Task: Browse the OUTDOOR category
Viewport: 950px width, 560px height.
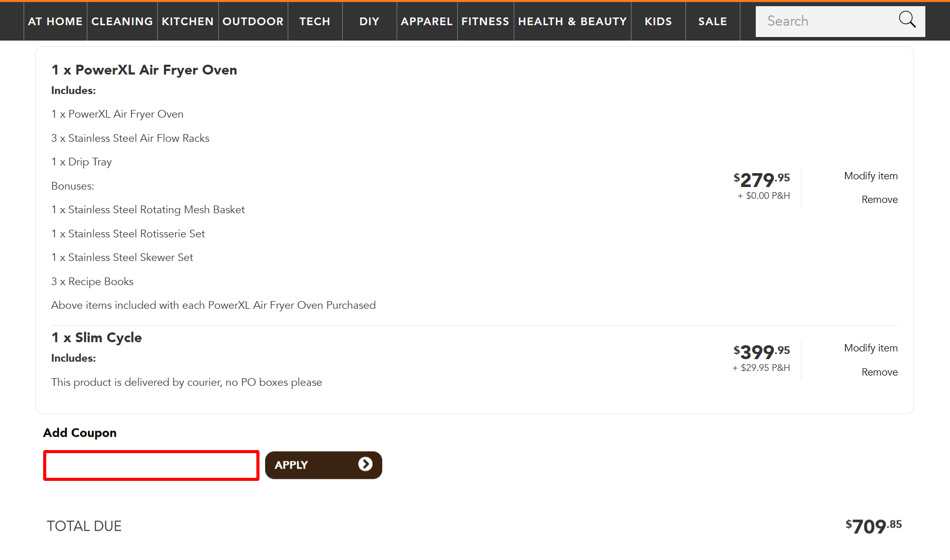Action: tap(253, 21)
